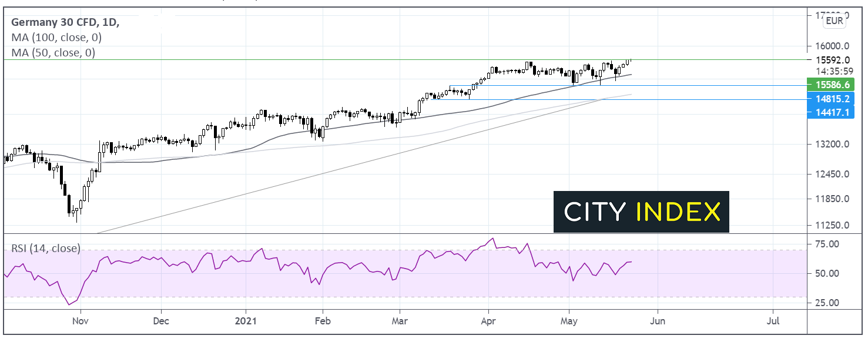Image resolution: width=868 pixels, height=342 pixels.
Task: Select the MA (50, close, 0) indicator label
Action: [x=53, y=53]
